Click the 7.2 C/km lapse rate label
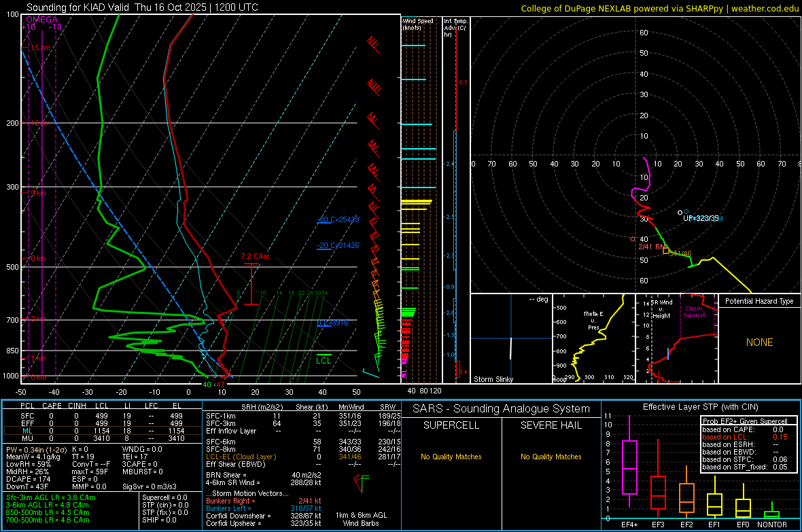Viewport: 802px width, 532px height. [x=255, y=256]
